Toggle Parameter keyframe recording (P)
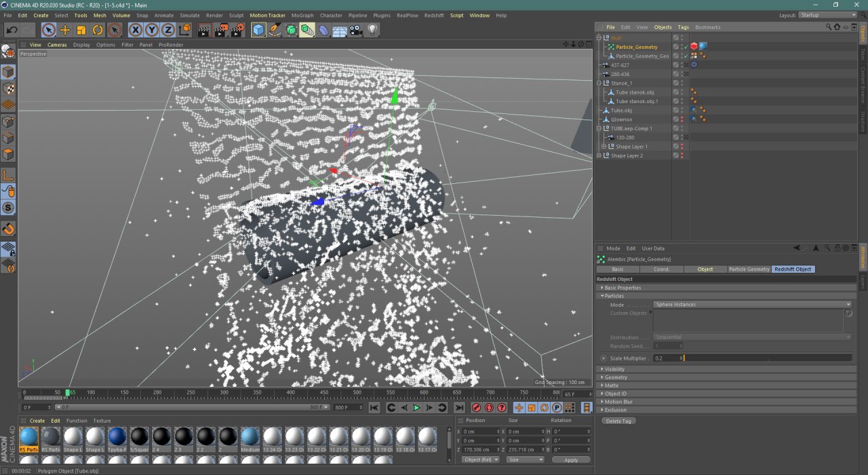Viewport: 868px width, 475px height. tap(557, 408)
